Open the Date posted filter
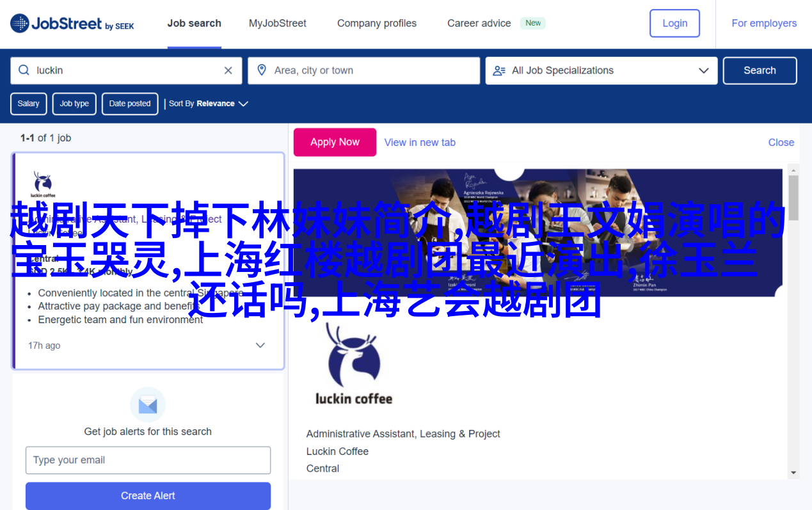Image resolution: width=812 pixels, height=510 pixels. click(x=130, y=104)
